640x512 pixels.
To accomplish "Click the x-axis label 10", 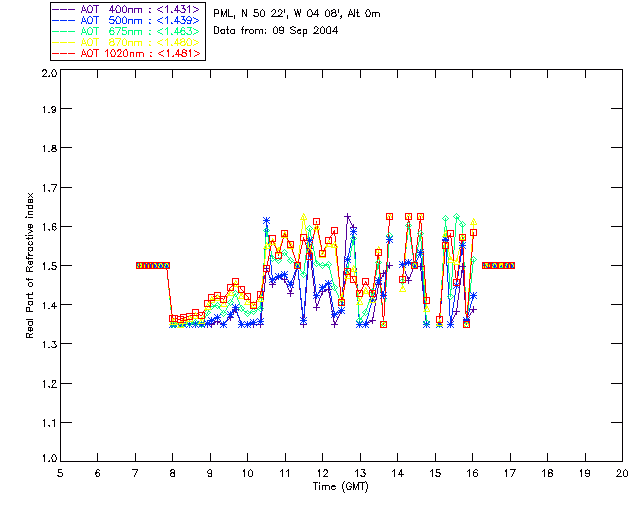I will pos(247,473).
